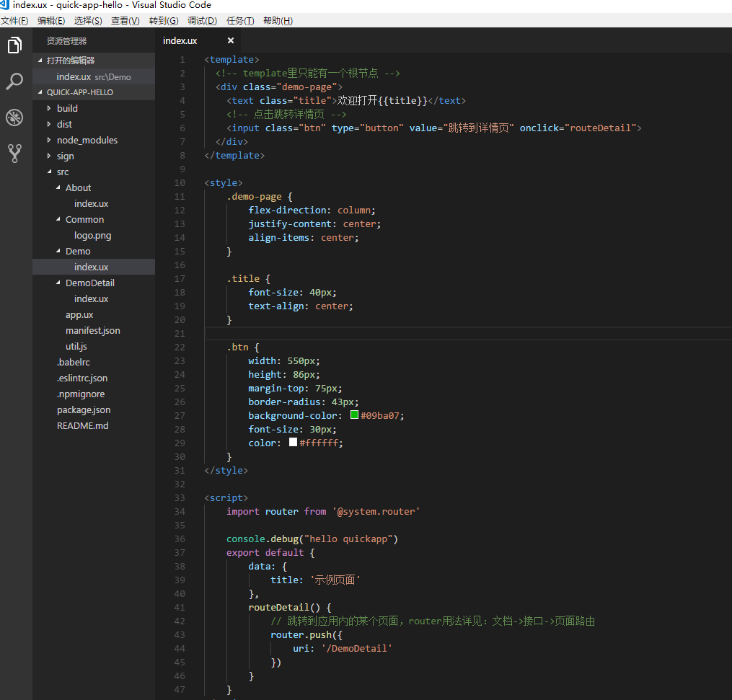
Task: Click the '.btn' selector on line 22
Action: (x=237, y=347)
